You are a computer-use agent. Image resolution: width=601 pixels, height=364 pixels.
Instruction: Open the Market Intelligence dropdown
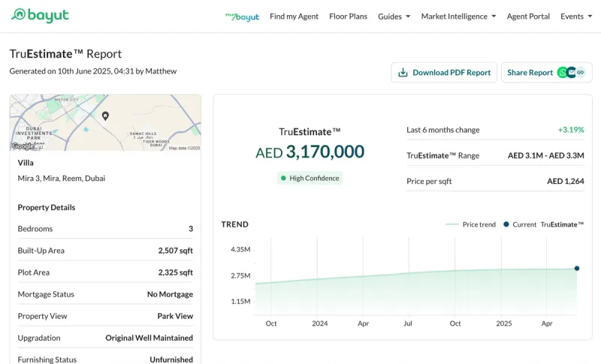[458, 17]
